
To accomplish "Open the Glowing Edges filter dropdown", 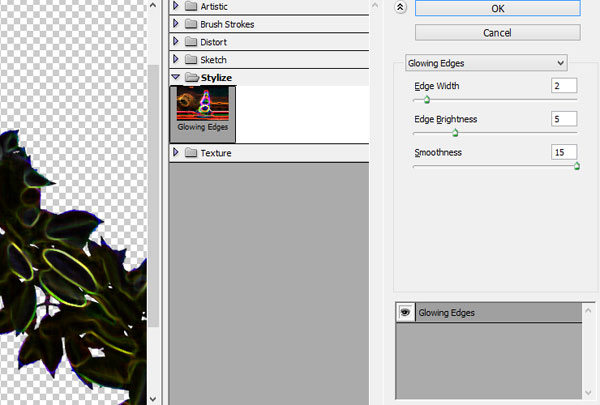I will pos(486,62).
